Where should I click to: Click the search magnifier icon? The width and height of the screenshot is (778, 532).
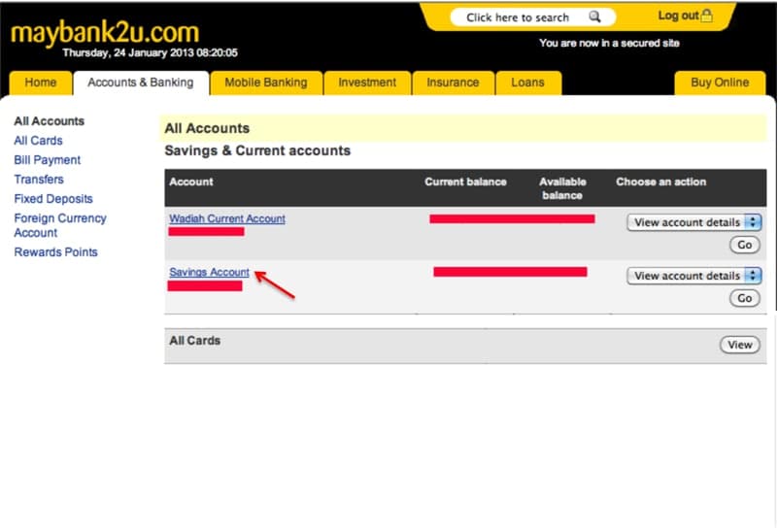(x=594, y=17)
